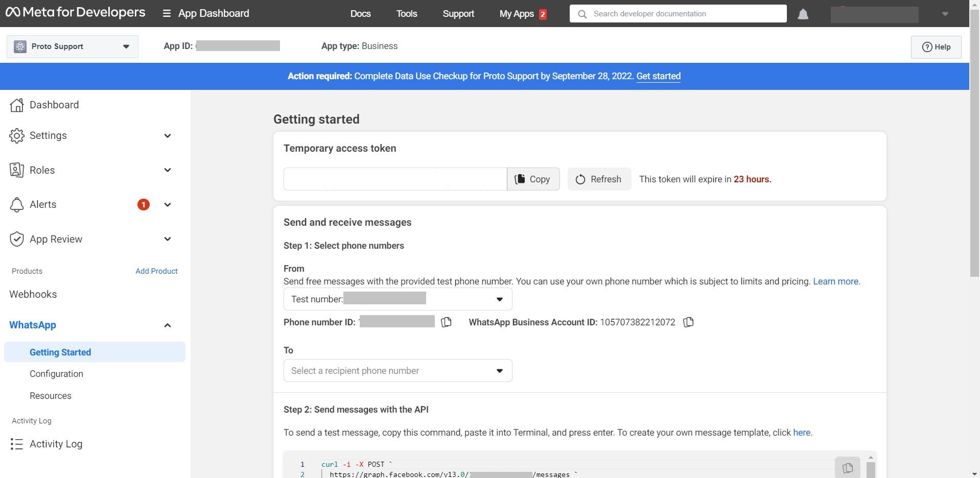This screenshot has width=980, height=478.
Task: Click Get started in the banner
Action: click(x=658, y=76)
